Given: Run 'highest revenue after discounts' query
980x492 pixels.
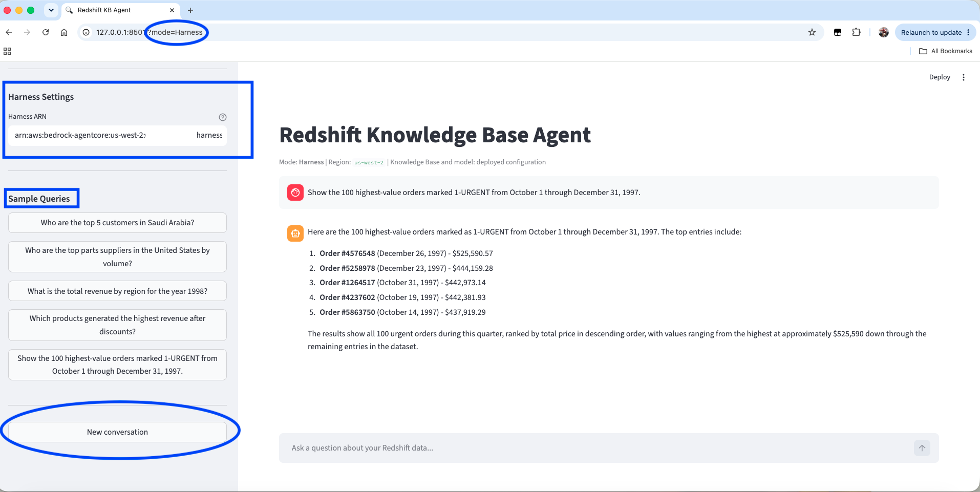Looking at the screenshot, I should (117, 325).
